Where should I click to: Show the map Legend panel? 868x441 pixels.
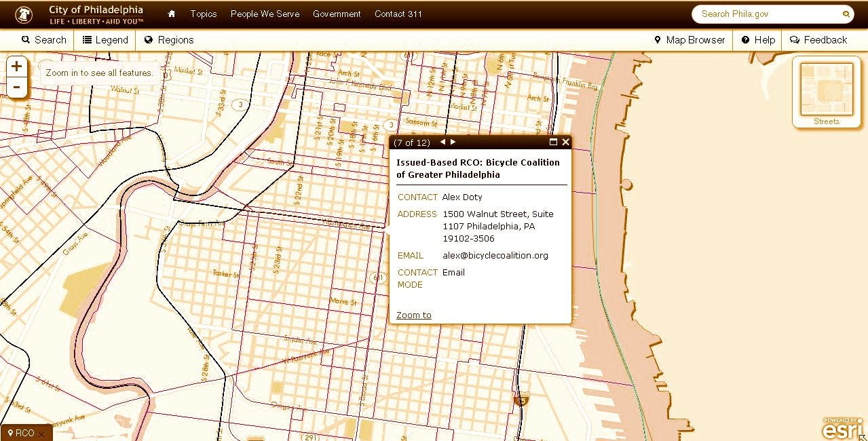[105, 40]
